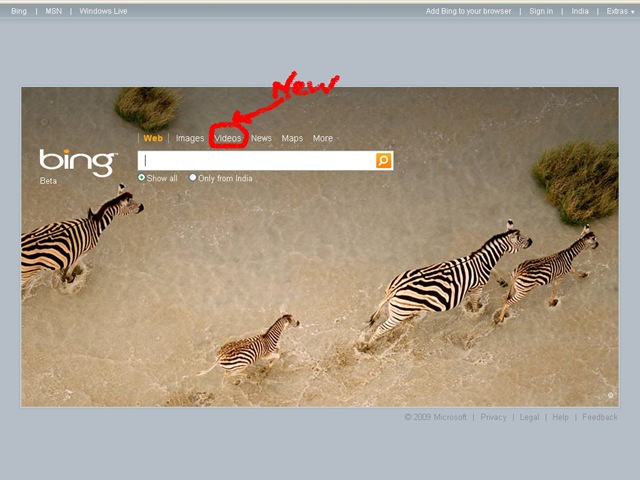Switch to the Videos search tab

[228, 138]
